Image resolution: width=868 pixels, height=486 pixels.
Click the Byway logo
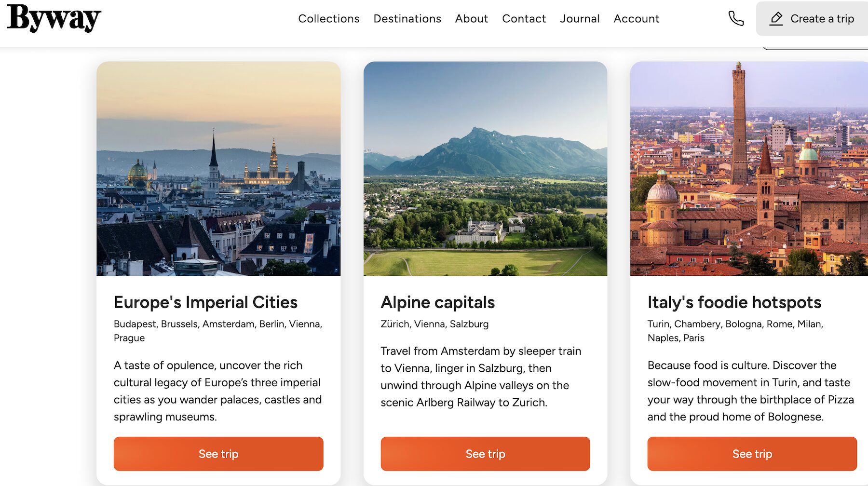[x=54, y=18]
